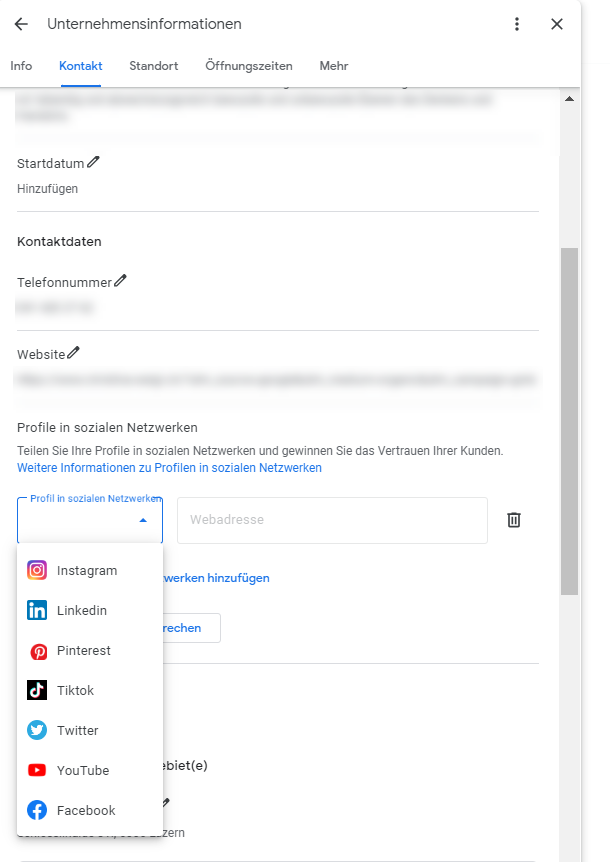Image resolution: width=610 pixels, height=862 pixels.
Task: Click the Netzwerken hinzufügen link
Action: (x=217, y=578)
